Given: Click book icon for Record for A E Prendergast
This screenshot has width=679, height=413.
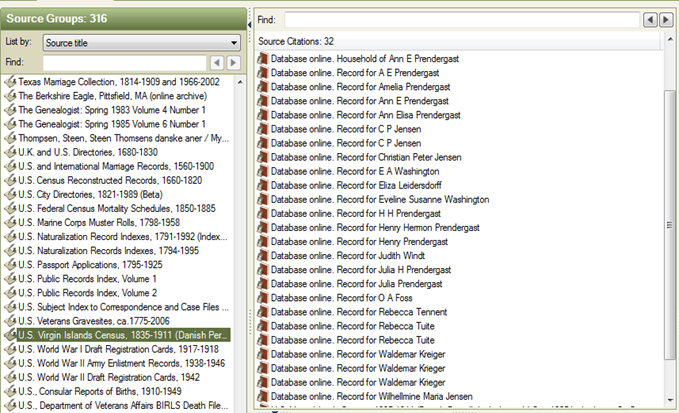Looking at the screenshot, I should pyautogui.click(x=262, y=73).
